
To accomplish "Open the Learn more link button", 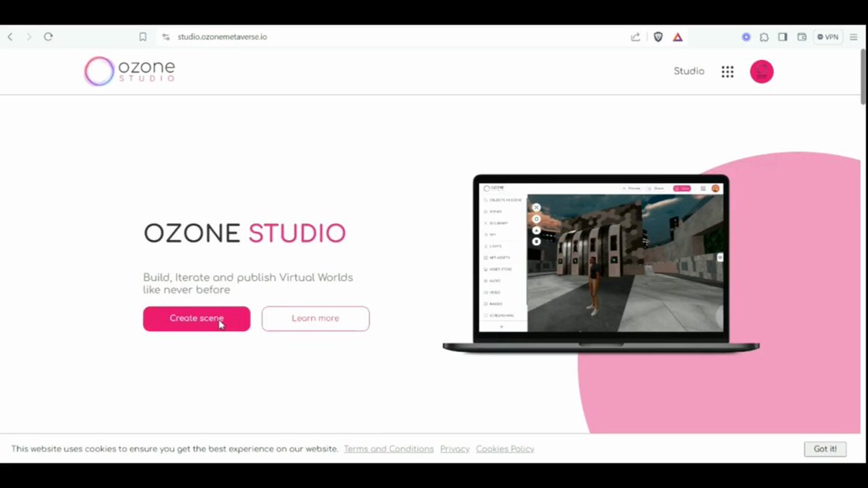I will click(x=315, y=319).
